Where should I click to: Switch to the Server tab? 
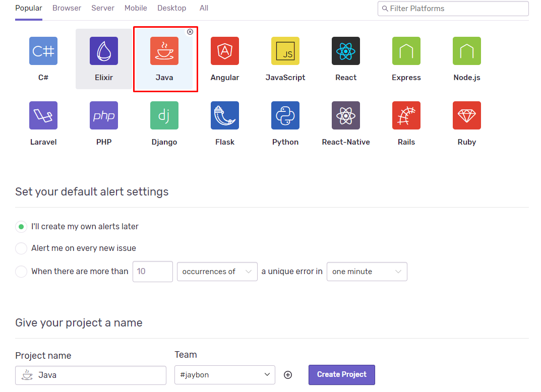103,8
